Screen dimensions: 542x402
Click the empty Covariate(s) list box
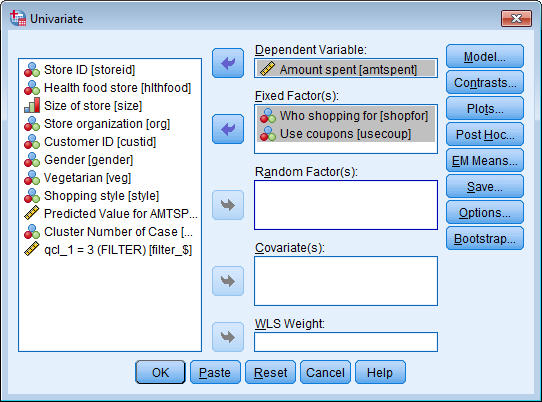(346, 281)
